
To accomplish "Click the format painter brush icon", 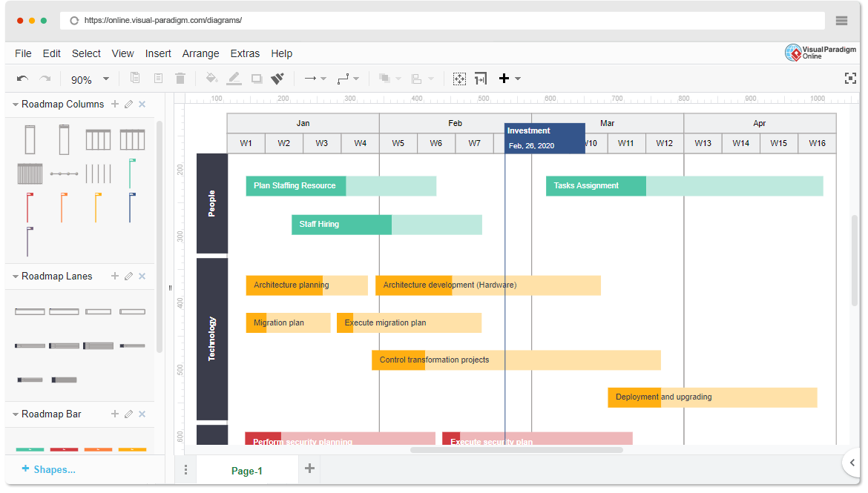I will (277, 79).
